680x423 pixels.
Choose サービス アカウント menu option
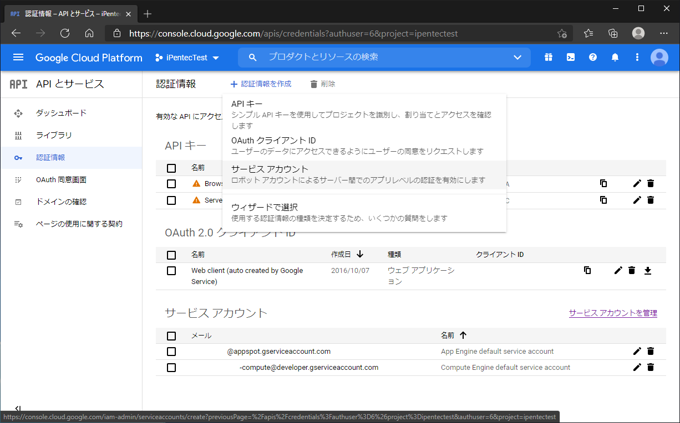[x=364, y=174]
